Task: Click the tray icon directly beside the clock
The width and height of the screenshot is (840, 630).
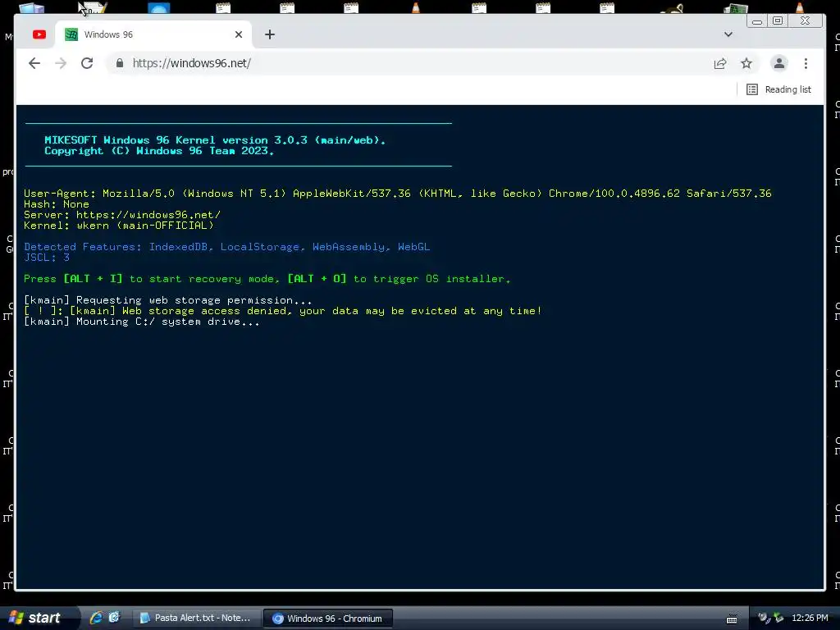Action: click(x=779, y=619)
